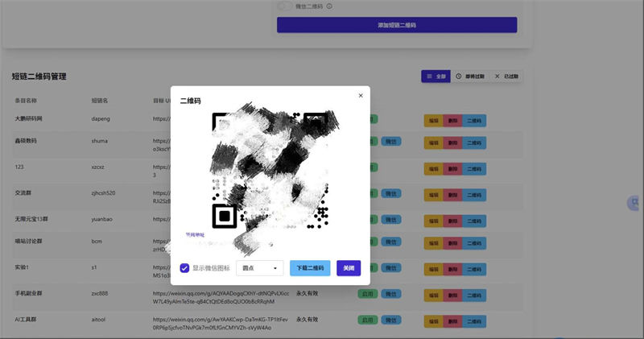Click 删除 for the yuanbao row
This screenshot has height=339, width=644.
452,221
